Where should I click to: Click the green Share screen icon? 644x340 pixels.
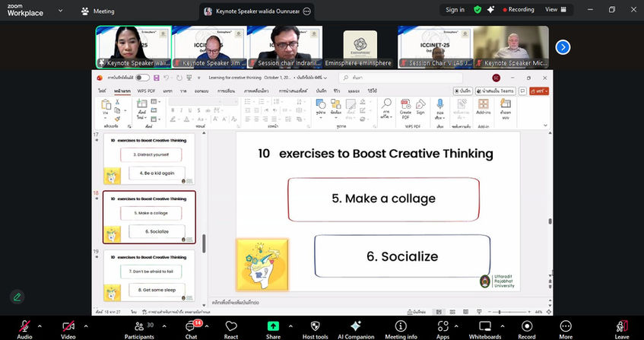tap(273, 326)
